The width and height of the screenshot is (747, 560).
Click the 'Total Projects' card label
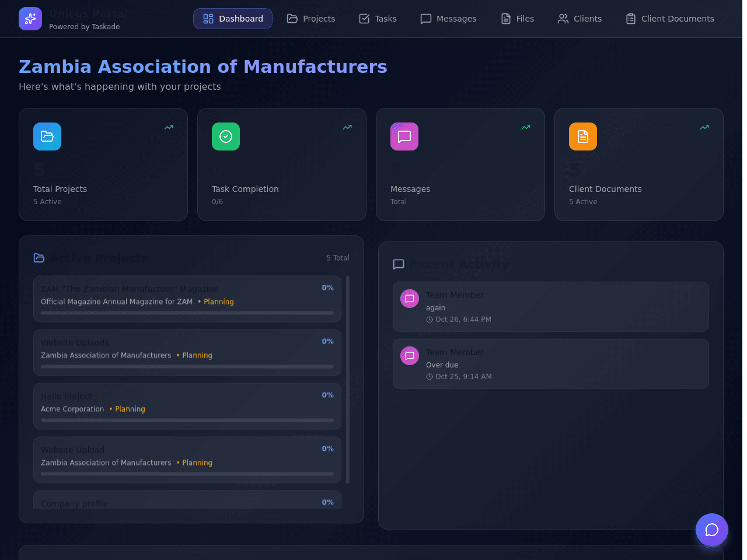coord(60,189)
